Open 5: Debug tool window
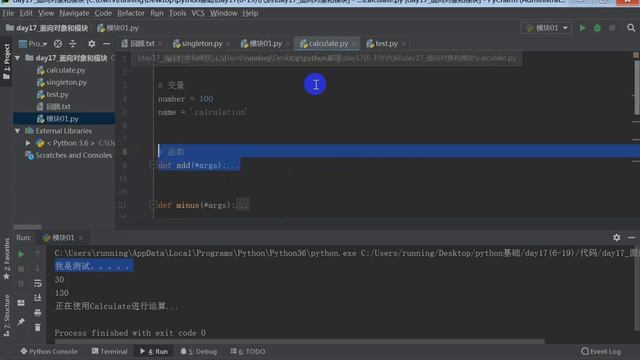This screenshot has width=640, height=360. (x=199, y=351)
